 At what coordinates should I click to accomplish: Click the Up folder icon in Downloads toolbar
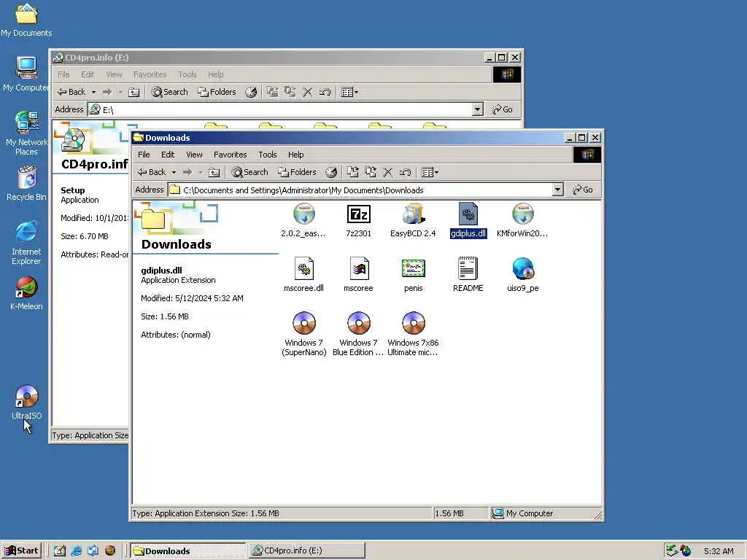pyautogui.click(x=214, y=172)
